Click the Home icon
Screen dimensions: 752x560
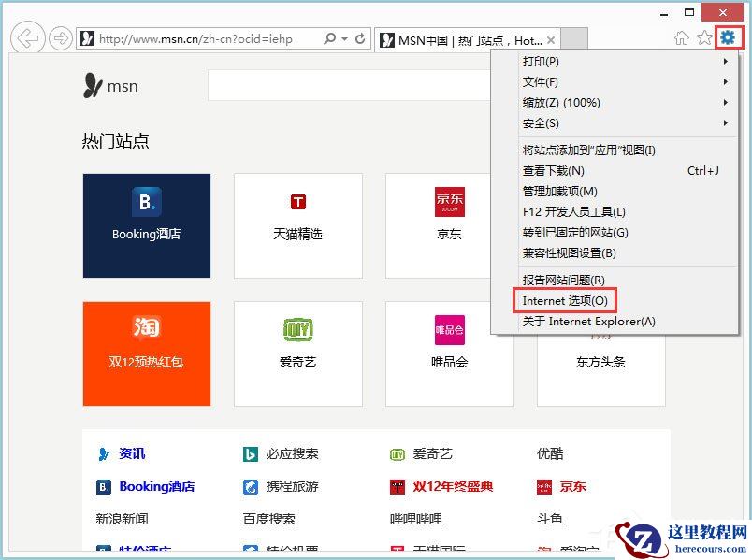click(683, 37)
